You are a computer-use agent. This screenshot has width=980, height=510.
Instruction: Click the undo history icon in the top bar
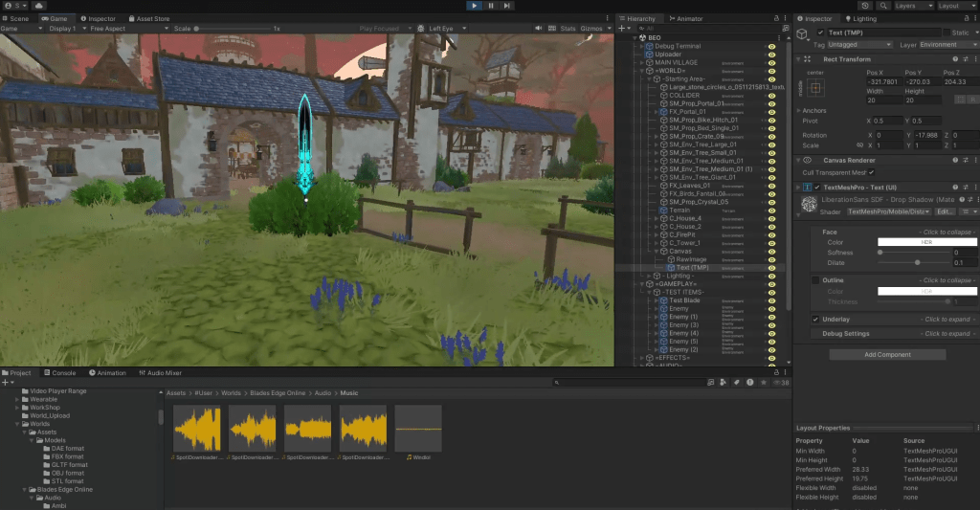(863, 6)
